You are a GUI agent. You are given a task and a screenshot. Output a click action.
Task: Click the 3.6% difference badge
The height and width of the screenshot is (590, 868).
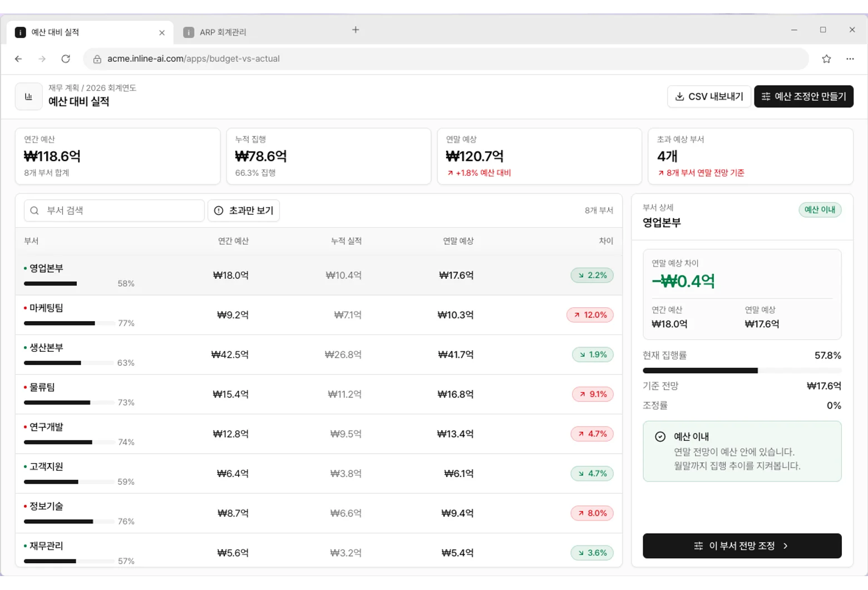click(592, 553)
